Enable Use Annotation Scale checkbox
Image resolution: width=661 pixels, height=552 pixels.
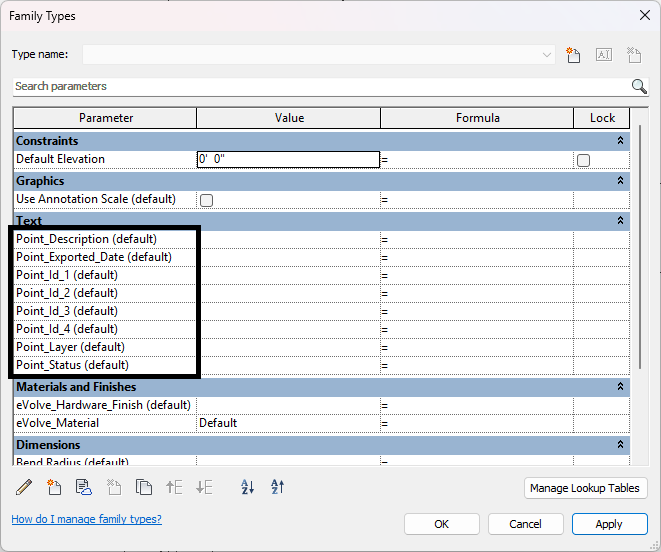[206, 200]
